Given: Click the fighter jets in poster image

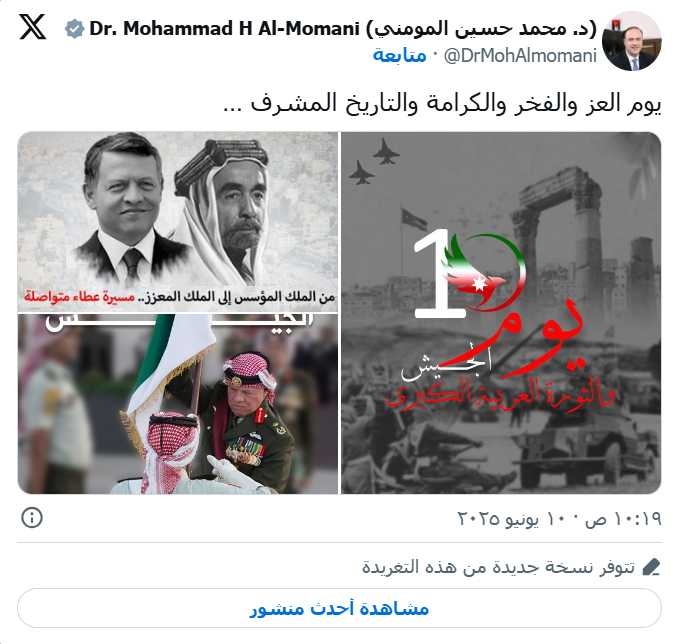Looking at the screenshot, I should coord(374,160).
